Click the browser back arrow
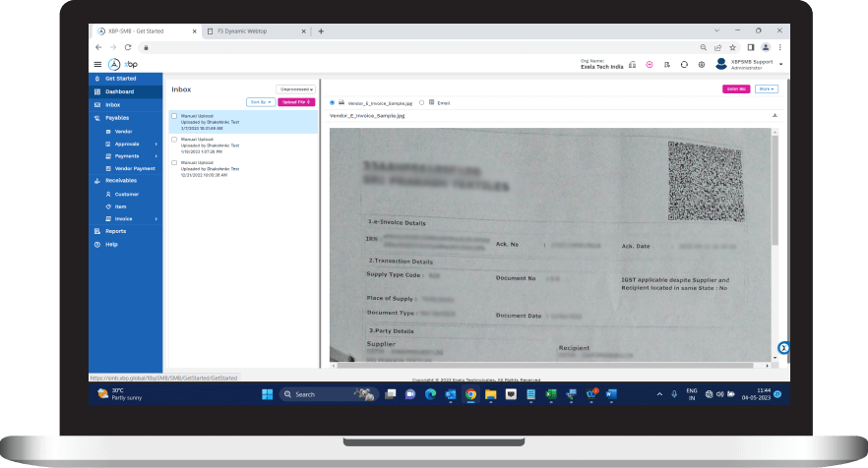Screen dimensions: 868x468 [98, 47]
